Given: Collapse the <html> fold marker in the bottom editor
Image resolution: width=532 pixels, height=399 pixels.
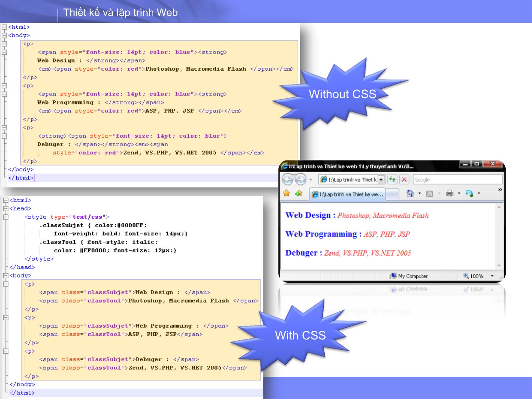Looking at the screenshot, I should 6,200.
